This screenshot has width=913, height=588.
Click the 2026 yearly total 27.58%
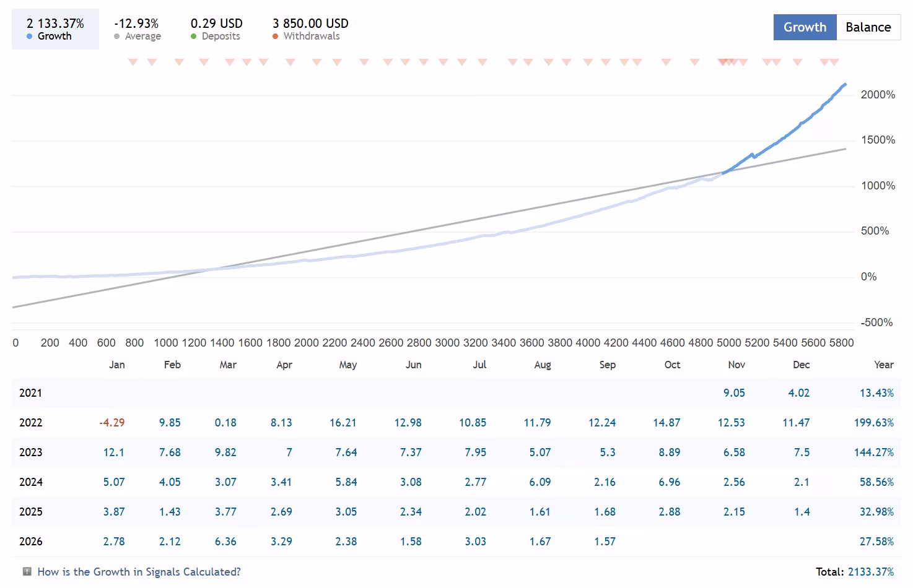876,542
